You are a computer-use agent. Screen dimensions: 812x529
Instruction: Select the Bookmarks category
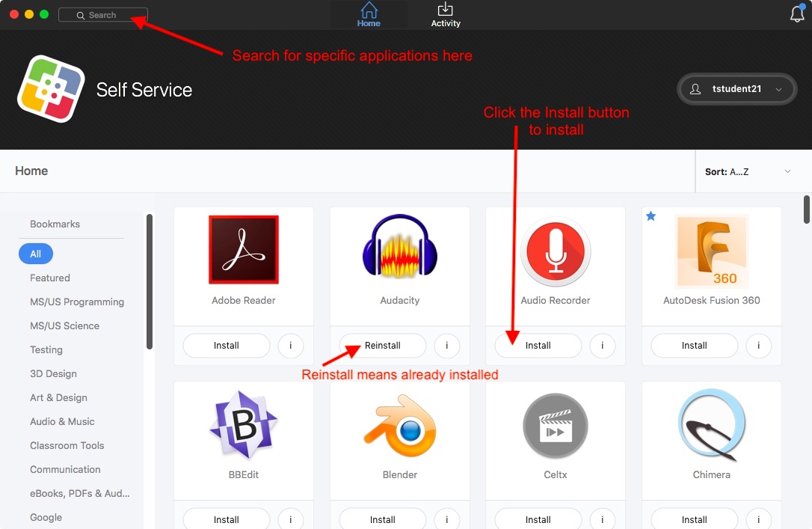pyautogui.click(x=55, y=224)
